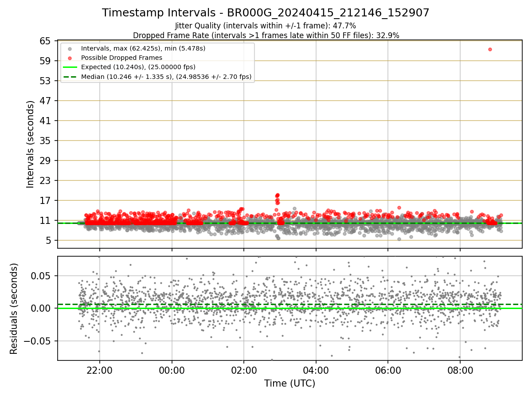
Task: Click the 08:00 x-axis tick label
Action: (x=460, y=370)
